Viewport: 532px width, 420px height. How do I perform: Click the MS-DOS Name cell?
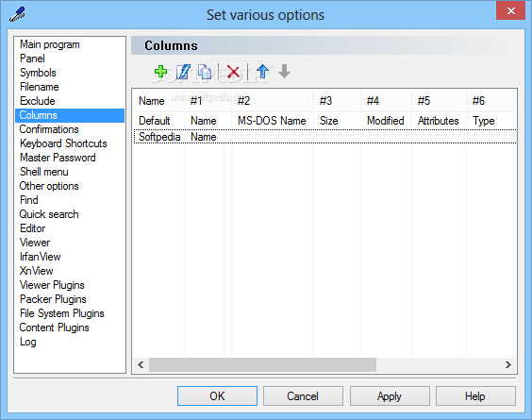pyautogui.click(x=272, y=121)
